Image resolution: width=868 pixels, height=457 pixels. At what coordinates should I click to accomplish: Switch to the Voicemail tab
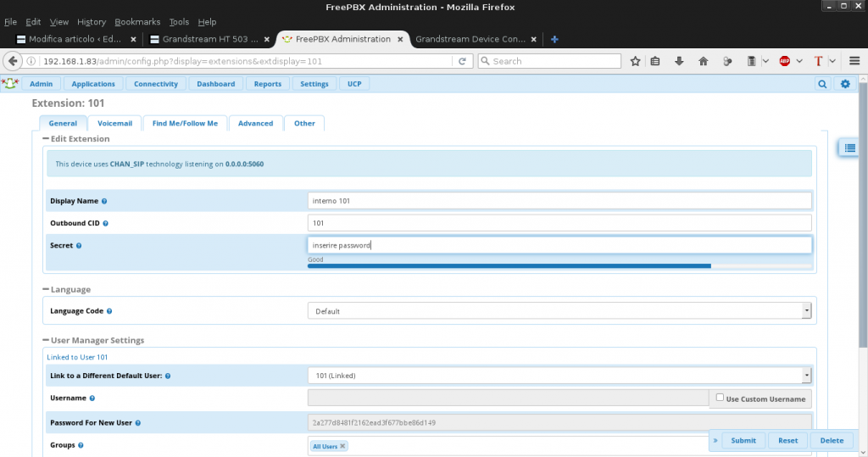[x=114, y=123]
